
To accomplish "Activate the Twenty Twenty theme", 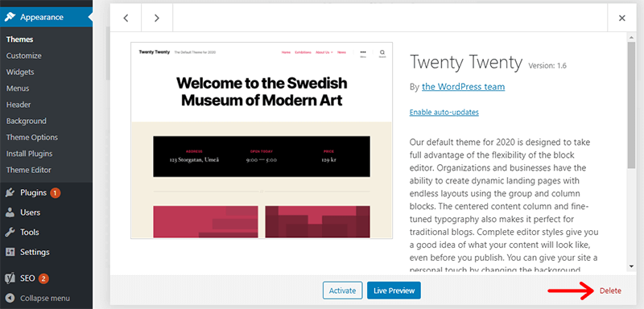I will (x=343, y=290).
